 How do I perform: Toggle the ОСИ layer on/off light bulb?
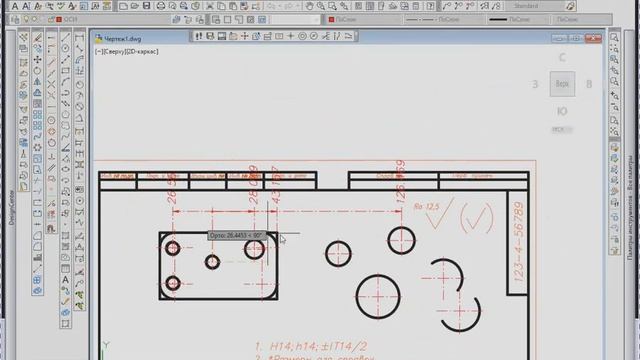(x=27, y=19)
